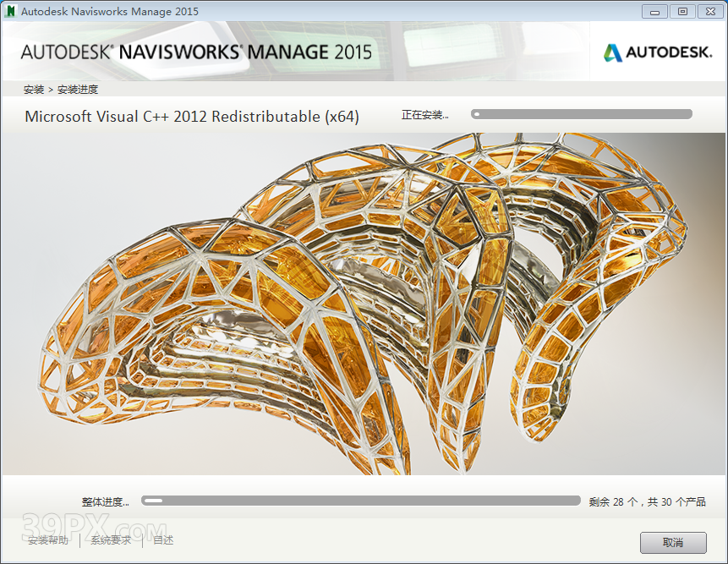This screenshot has height=564, width=728.
Task: Click the 安装进度 breadcrumb item
Action: (78, 90)
